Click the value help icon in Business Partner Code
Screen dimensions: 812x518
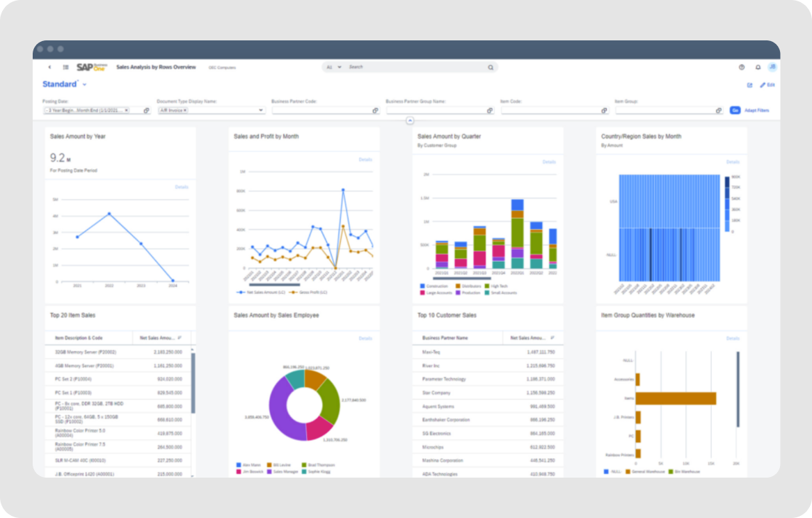[374, 109]
